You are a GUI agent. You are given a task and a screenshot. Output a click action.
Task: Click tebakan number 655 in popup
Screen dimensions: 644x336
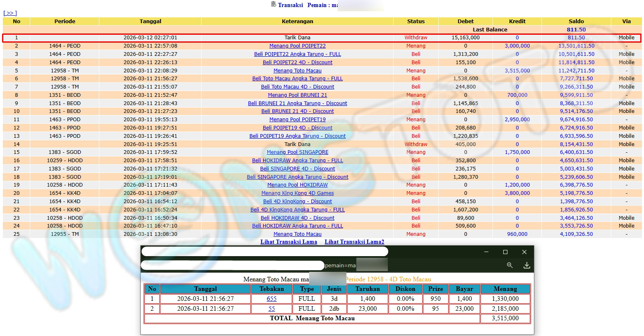click(x=272, y=299)
